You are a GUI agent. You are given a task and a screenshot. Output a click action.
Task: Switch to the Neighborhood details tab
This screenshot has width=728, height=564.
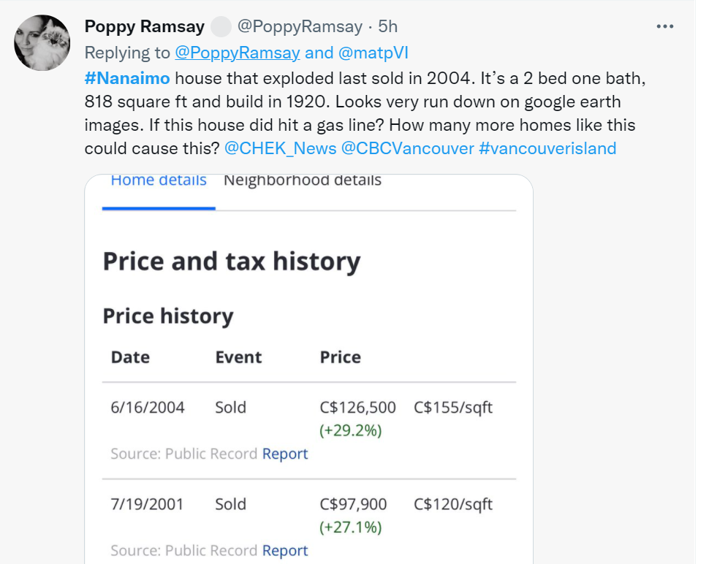(303, 180)
